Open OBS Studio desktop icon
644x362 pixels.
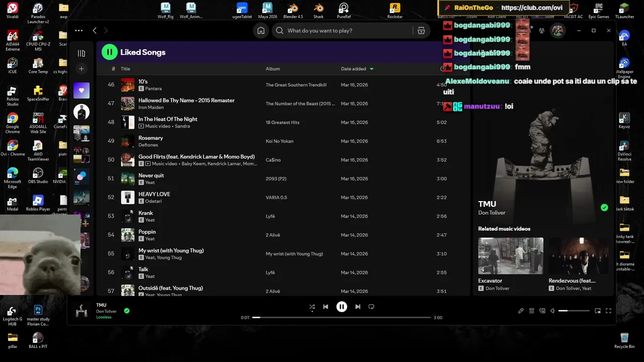point(38,176)
